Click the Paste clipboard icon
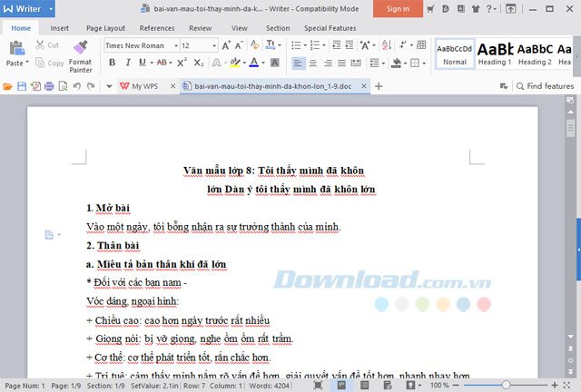 (x=16, y=48)
